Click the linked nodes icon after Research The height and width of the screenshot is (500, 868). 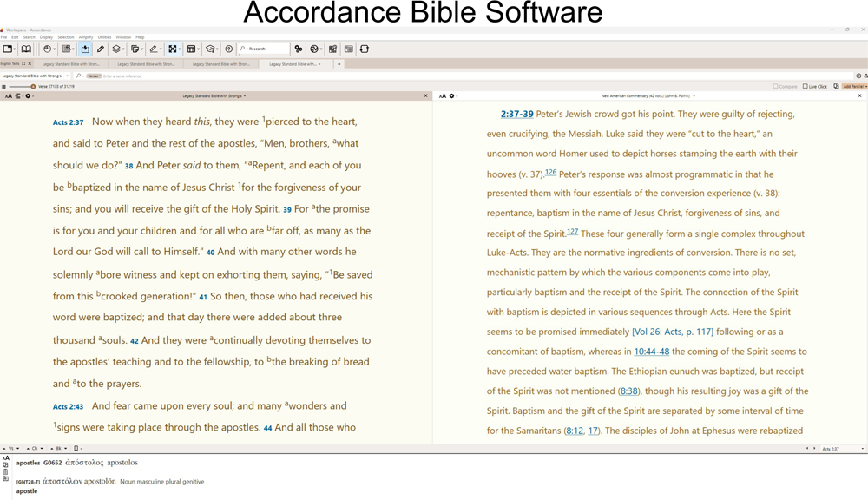tap(299, 49)
